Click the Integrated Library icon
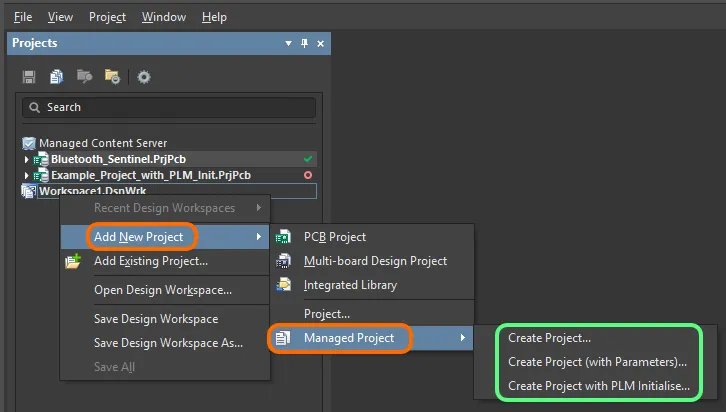This screenshot has width=726, height=412. click(x=283, y=285)
